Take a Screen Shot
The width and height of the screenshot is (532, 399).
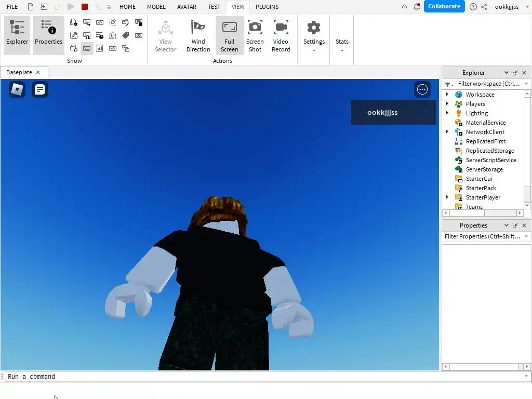click(x=255, y=35)
